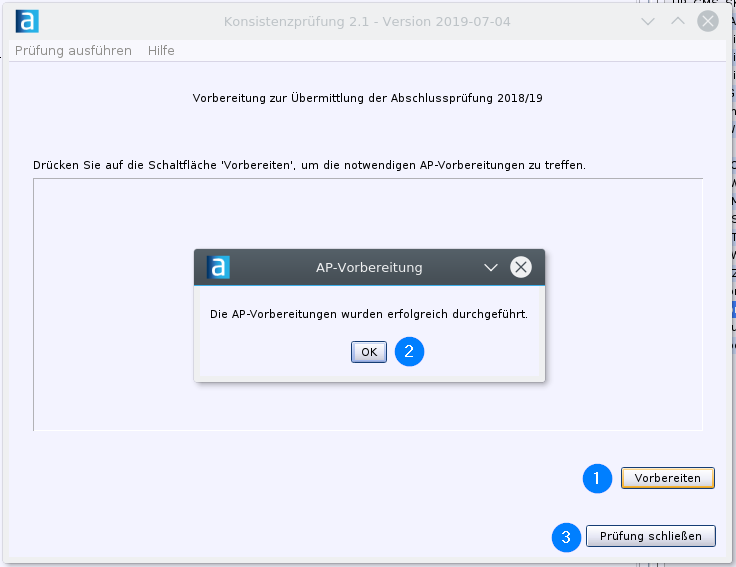Open the Prüfung ausführen menu
Image resolution: width=736 pixels, height=567 pixels.
pos(73,50)
